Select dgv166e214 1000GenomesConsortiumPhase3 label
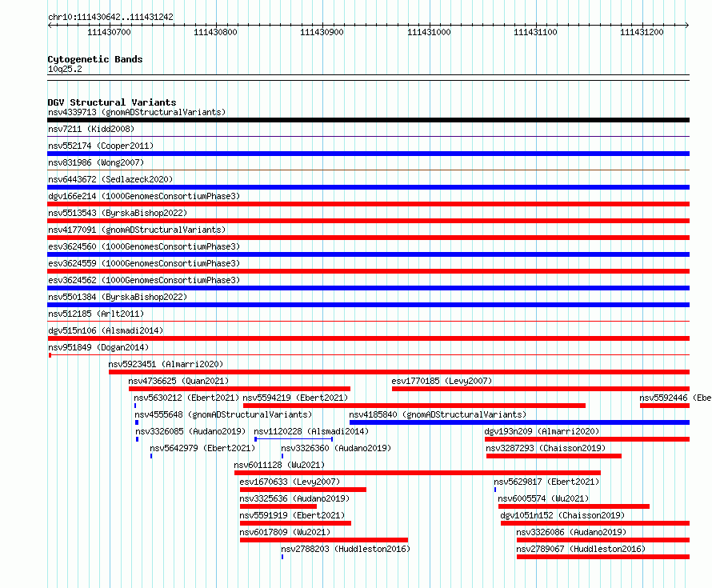The width and height of the screenshot is (712, 588). coord(144,196)
